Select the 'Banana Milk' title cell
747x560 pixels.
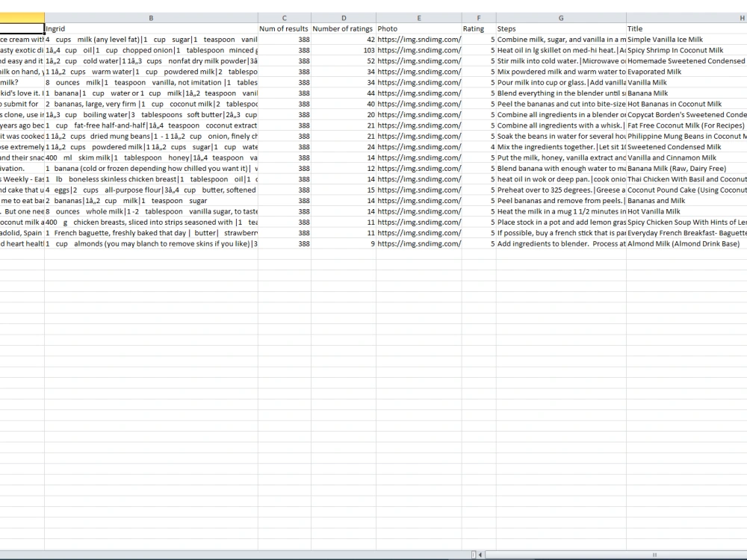pos(686,93)
